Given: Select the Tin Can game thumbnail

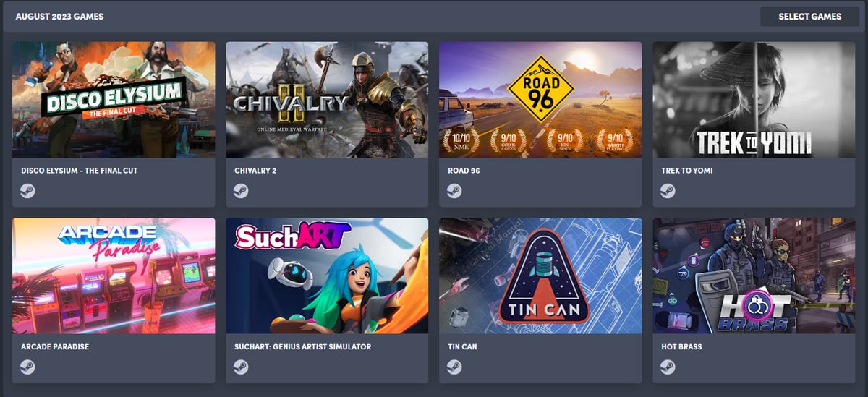Looking at the screenshot, I should click(x=540, y=276).
